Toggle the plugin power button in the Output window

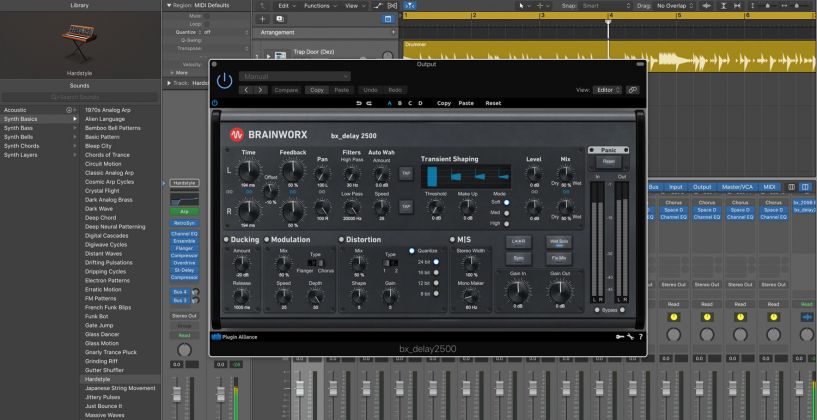click(224, 81)
